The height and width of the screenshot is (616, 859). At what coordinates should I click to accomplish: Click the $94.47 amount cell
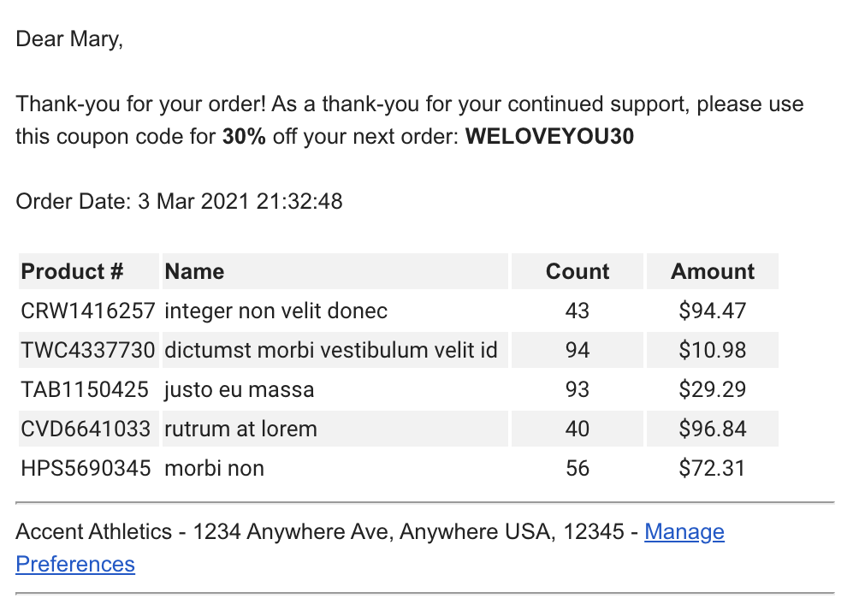point(713,311)
